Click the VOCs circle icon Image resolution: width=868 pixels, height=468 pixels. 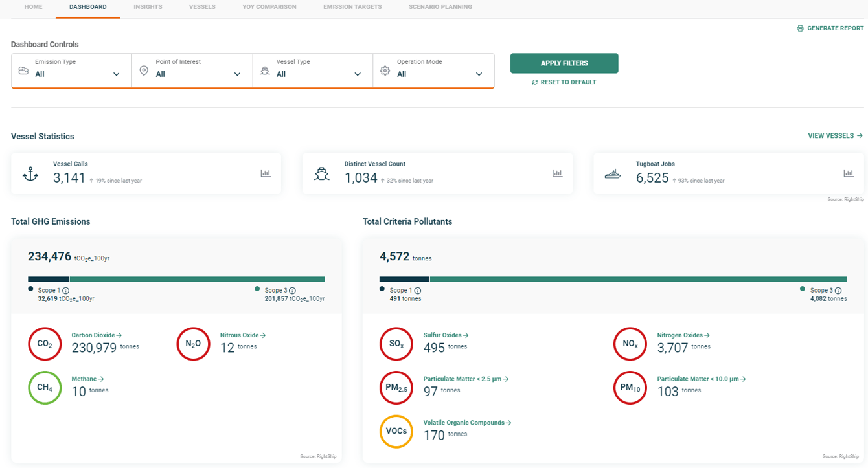[396, 431]
